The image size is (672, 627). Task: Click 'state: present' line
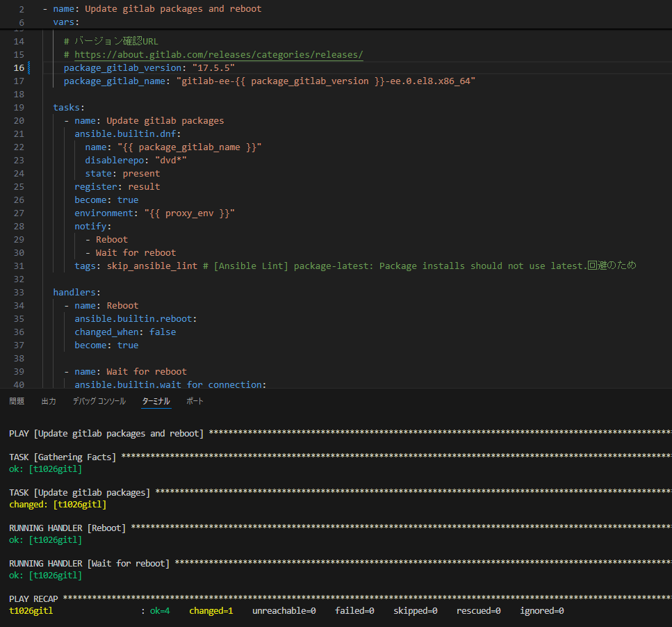pos(122,174)
